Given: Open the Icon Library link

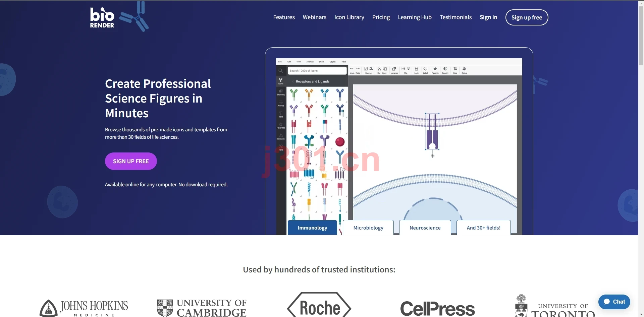Looking at the screenshot, I should pos(349,17).
